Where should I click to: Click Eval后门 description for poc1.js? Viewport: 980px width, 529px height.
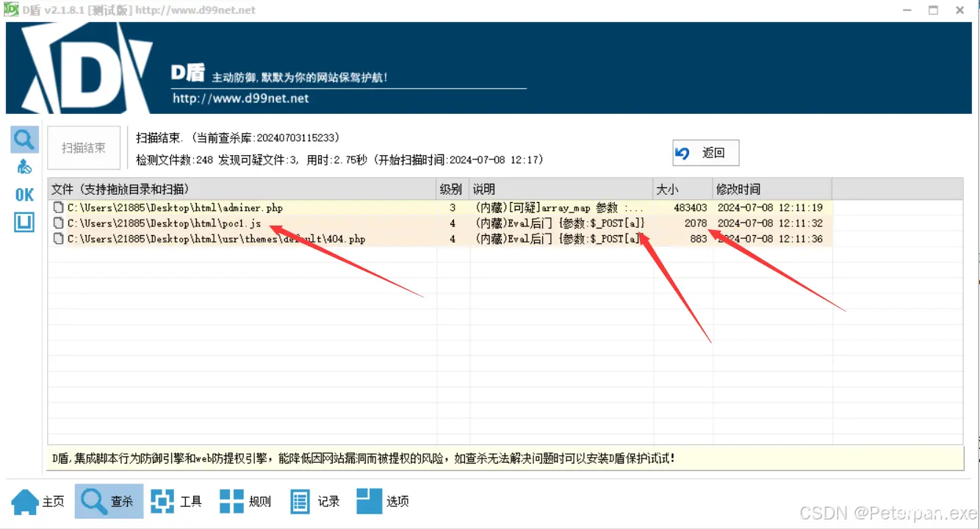560,223
